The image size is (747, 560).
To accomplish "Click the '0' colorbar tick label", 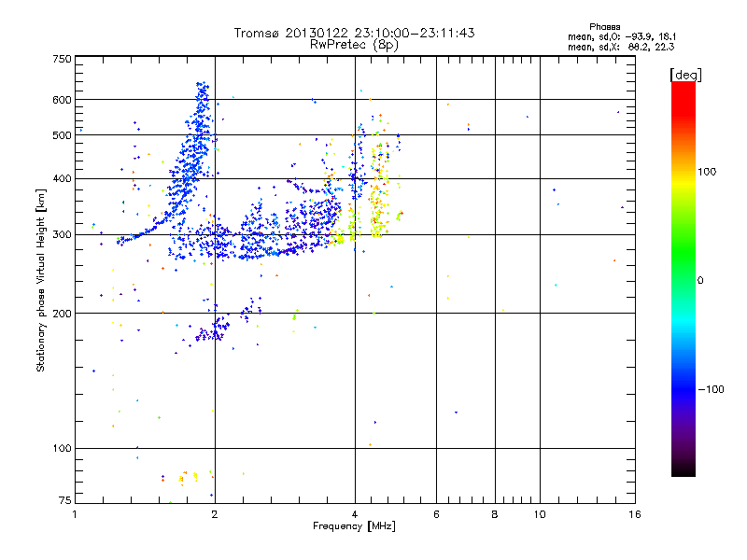I will 700,281.
